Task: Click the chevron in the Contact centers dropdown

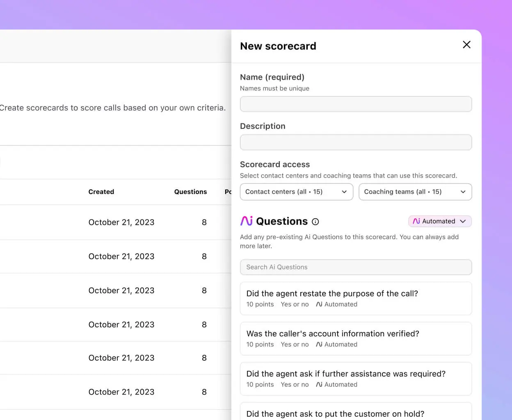Action: [344, 192]
